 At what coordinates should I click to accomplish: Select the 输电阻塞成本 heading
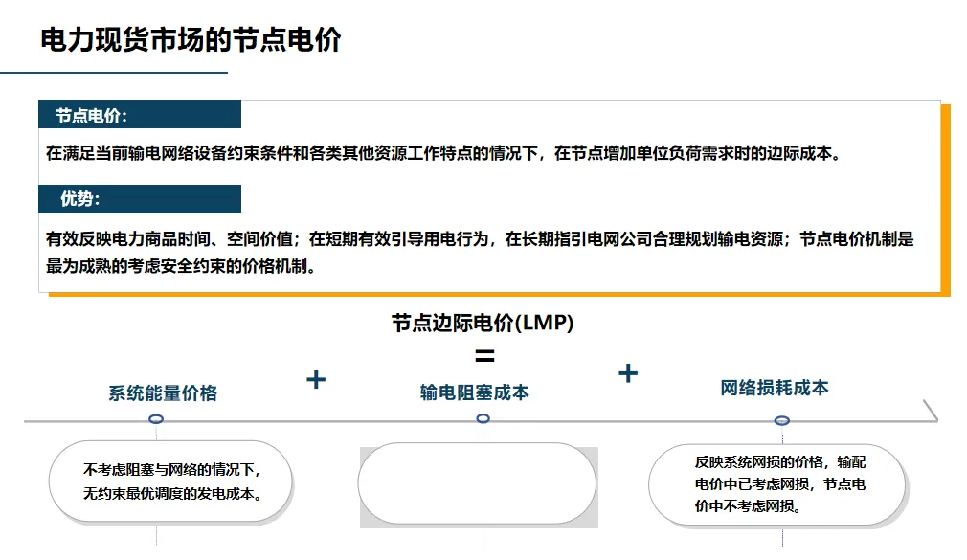click(474, 392)
